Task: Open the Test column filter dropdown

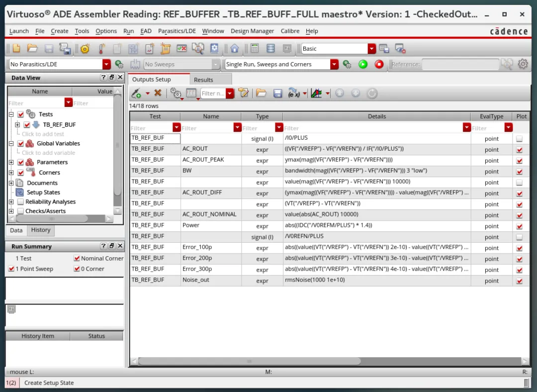Action: pyautogui.click(x=177, y=128)
